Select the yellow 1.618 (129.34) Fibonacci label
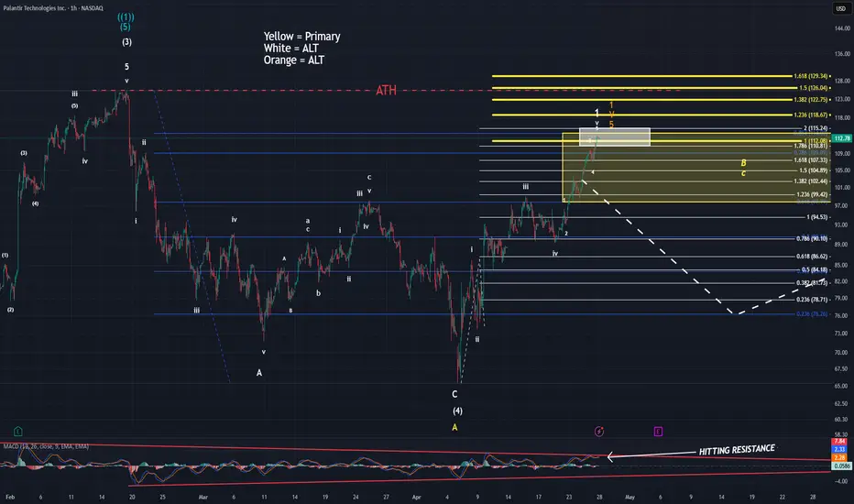854x504 pixels. [811, 76]
